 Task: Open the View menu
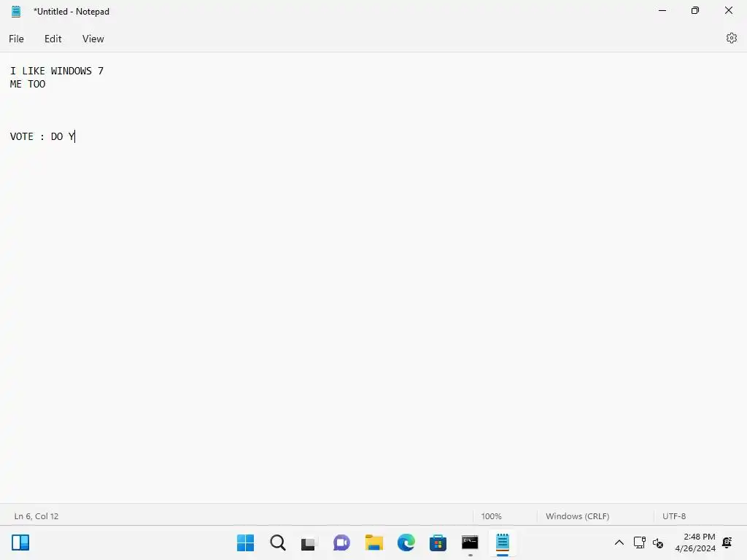coord(93,39)
